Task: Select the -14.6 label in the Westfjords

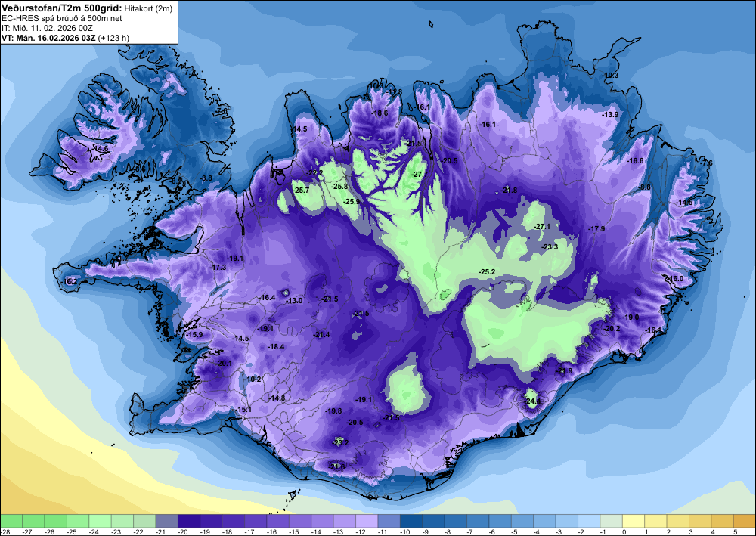Action: 101,149
